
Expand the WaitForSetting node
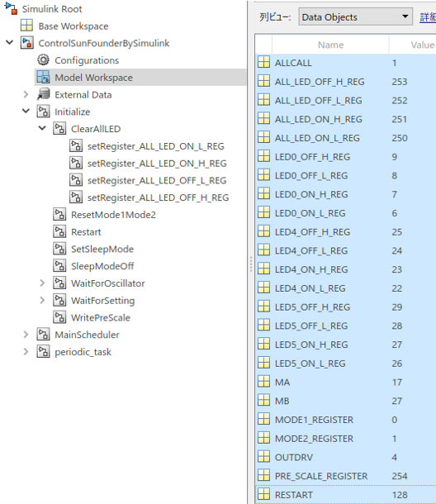point(42,300)
